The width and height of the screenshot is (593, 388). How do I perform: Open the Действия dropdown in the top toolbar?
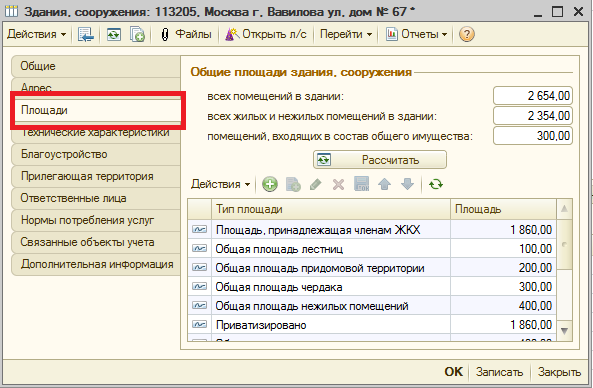[36, 34]
